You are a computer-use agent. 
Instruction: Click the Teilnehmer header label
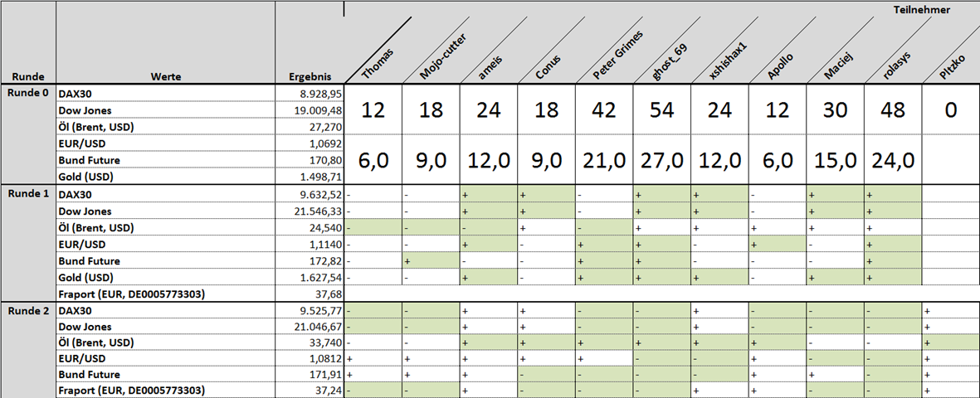point(930,9)
